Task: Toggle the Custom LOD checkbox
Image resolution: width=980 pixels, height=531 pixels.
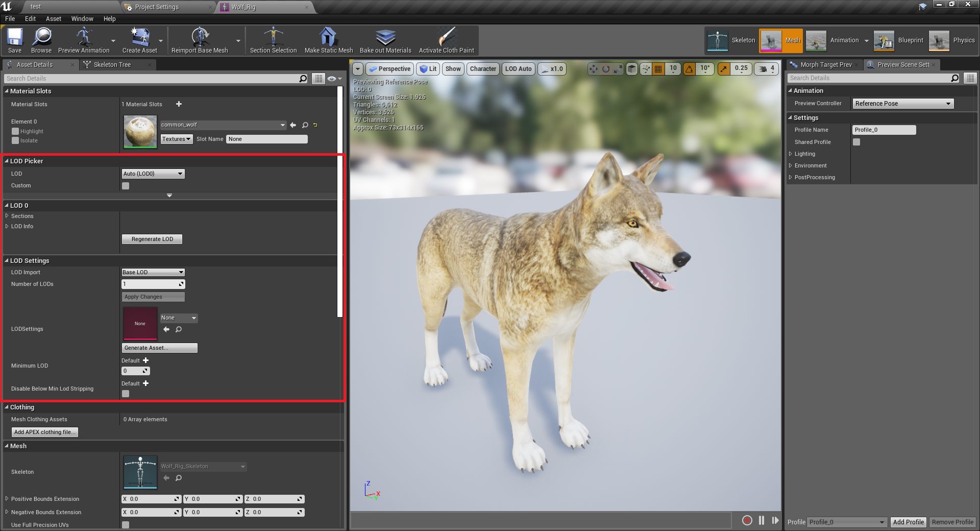Action: tap(126, 186)
